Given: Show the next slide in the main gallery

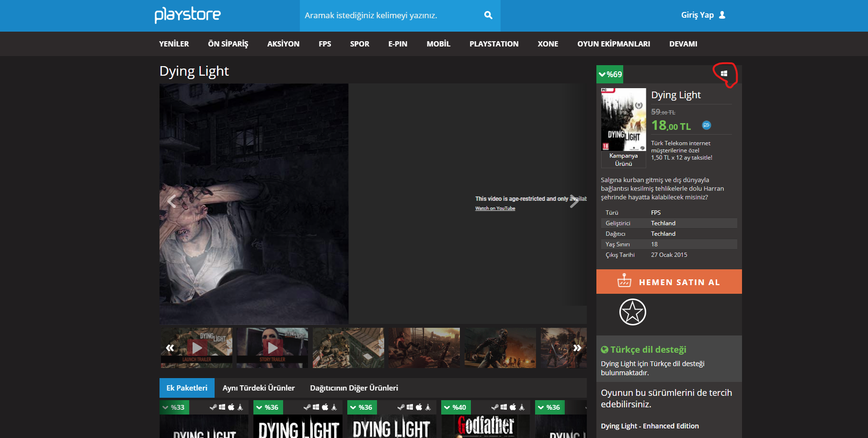Looking at the screenshot, I should click(x=574, y=202).
